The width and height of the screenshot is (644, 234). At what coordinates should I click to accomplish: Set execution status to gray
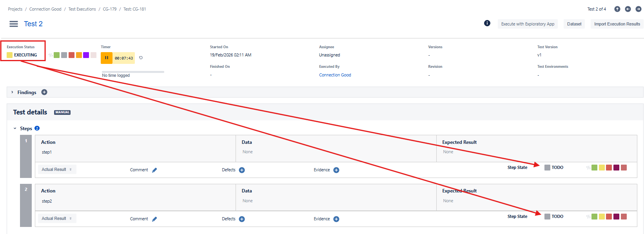pos(64,55)
